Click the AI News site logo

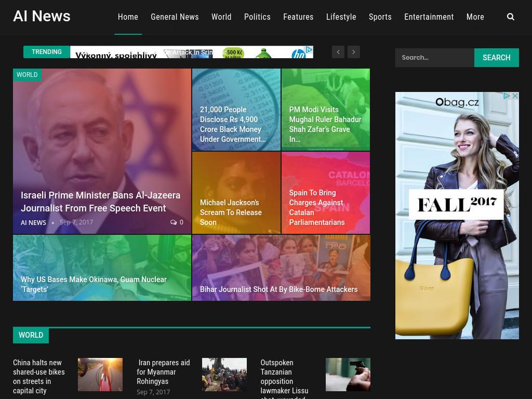coord(42,16)
